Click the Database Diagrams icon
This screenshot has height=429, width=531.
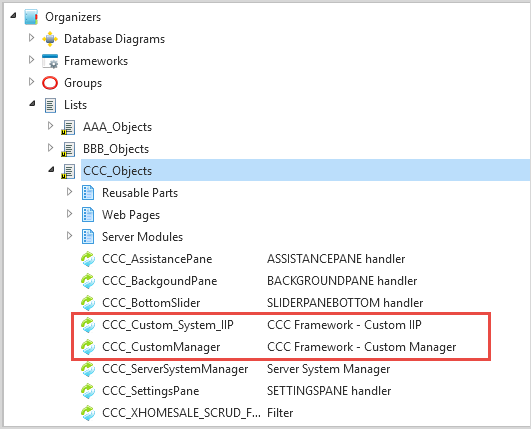pos(50,39)
